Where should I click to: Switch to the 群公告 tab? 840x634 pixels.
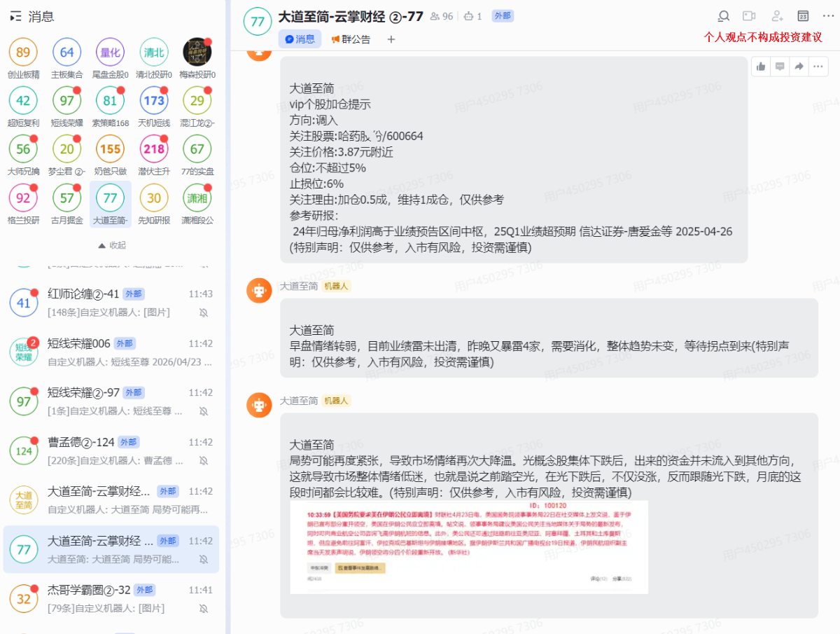coord(351,39)
